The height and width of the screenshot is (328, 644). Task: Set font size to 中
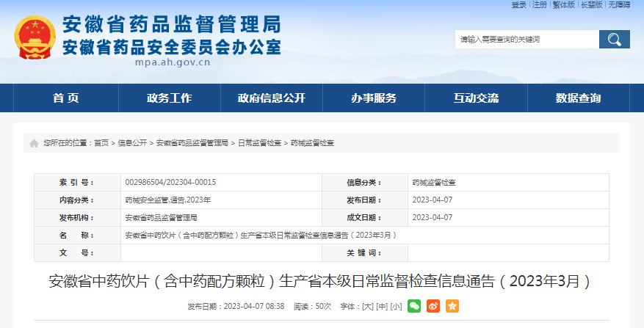tap(382, 306)
